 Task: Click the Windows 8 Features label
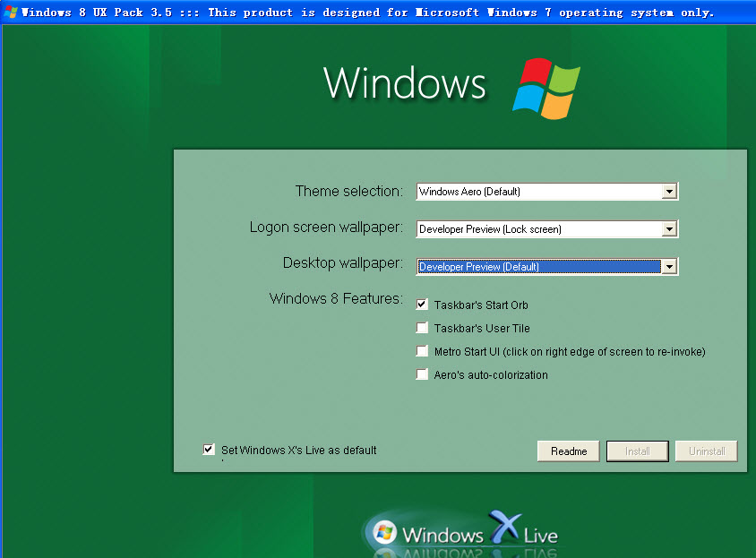(x=336, y=298)
